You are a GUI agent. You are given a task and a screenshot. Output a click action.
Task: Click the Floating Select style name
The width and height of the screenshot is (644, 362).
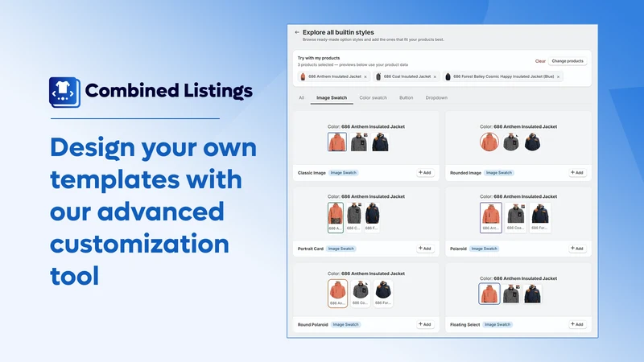(465, 325)
